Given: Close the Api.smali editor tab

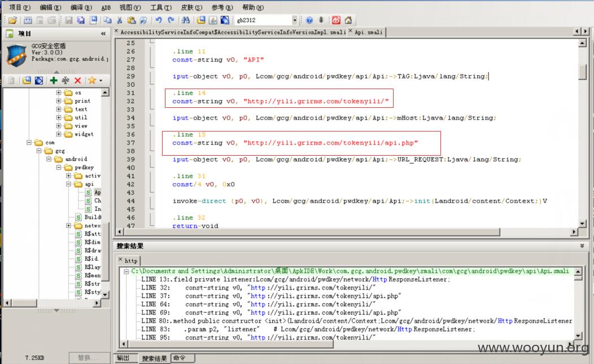Looking at the screenshot, I should point(351,31).
